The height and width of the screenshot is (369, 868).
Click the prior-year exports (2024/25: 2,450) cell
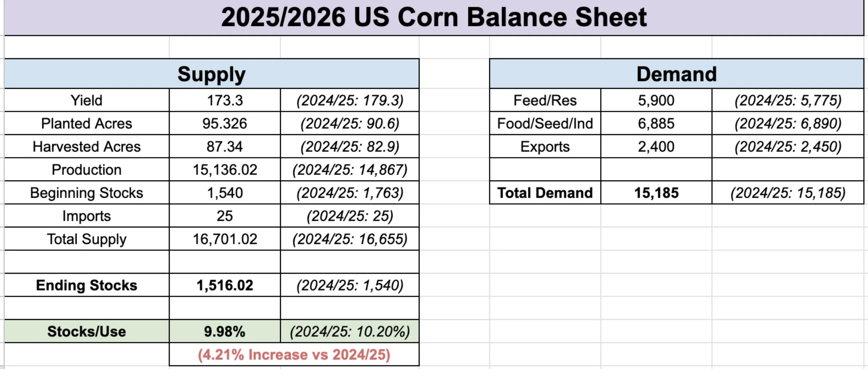click(x=787, y=146)
